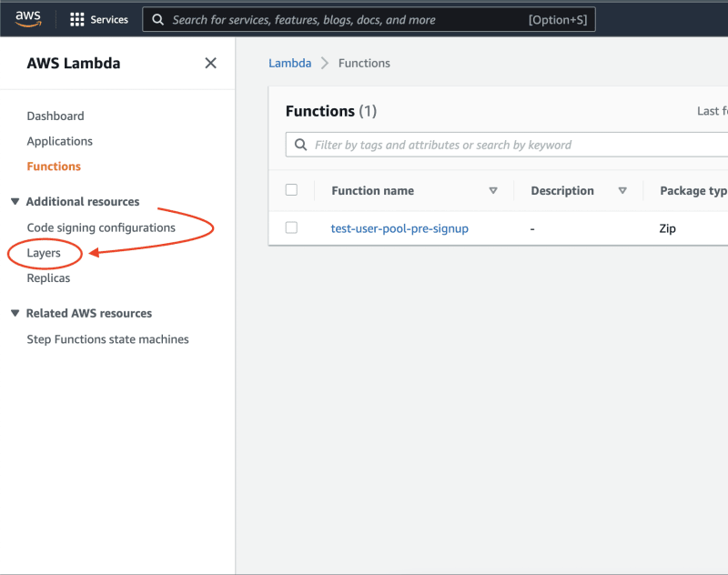728x575 pixels.
Task: Click the search icon in the Functions filter
Action: pyautogui.click(x=301, y=145)
